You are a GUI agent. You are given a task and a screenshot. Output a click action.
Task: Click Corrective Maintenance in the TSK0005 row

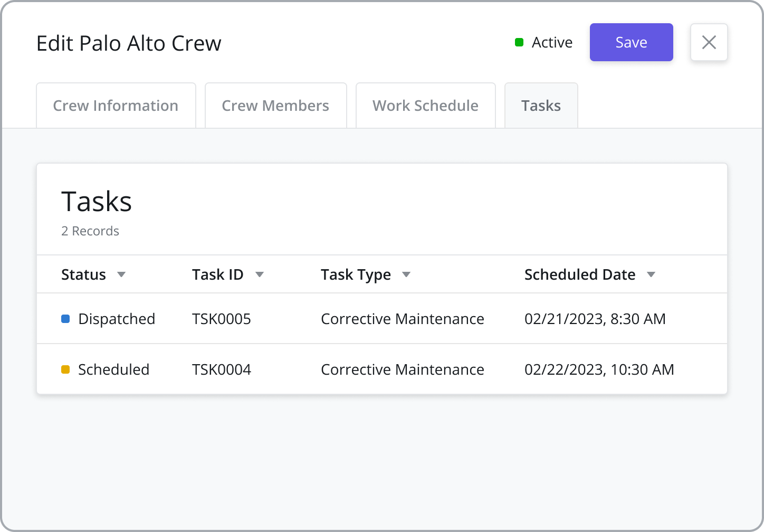(x=403, y=319)
